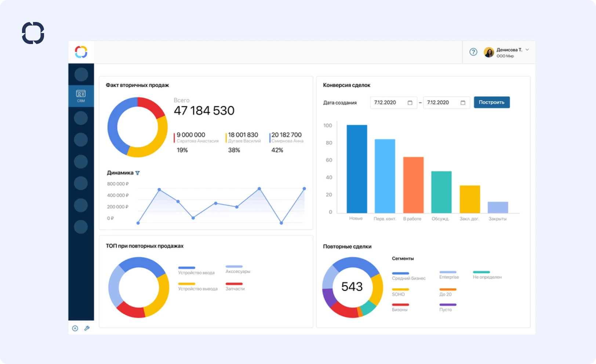596x364 pixels.
Task: Click the question mark help icon
Action: tap(473, 52)
